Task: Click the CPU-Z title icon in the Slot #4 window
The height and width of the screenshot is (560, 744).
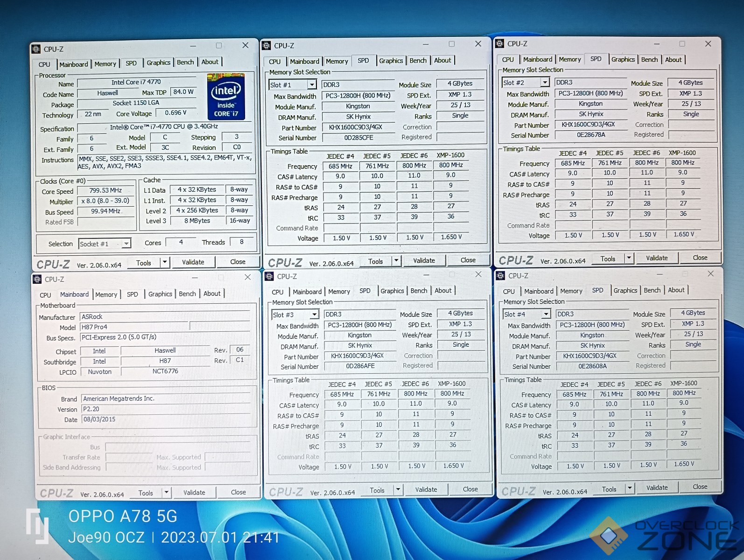Action: point(501,275)
